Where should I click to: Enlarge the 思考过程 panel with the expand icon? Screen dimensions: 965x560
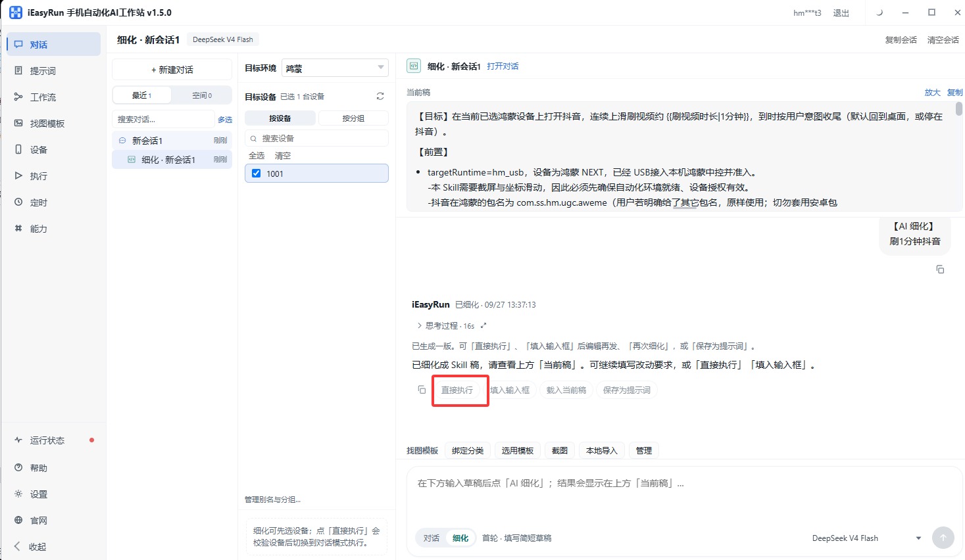coord(483,325)
